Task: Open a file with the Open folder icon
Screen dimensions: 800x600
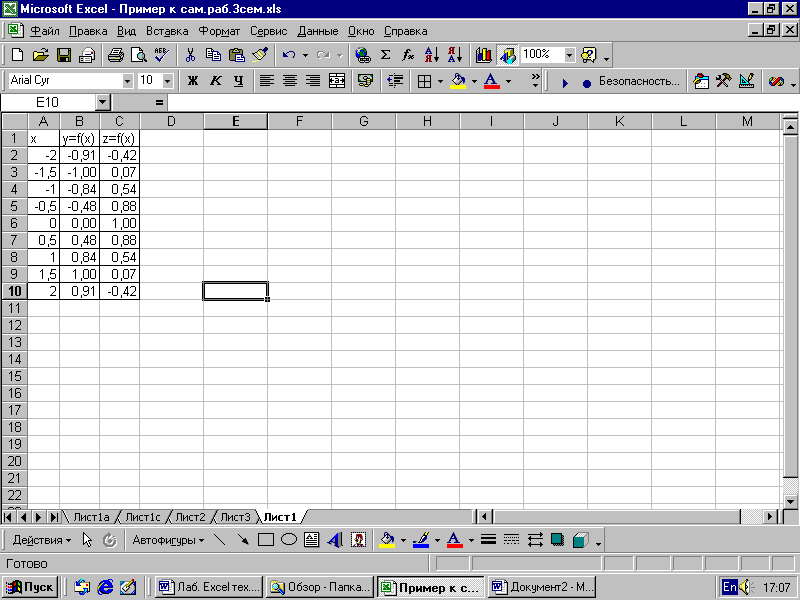Action: [41, 55]
